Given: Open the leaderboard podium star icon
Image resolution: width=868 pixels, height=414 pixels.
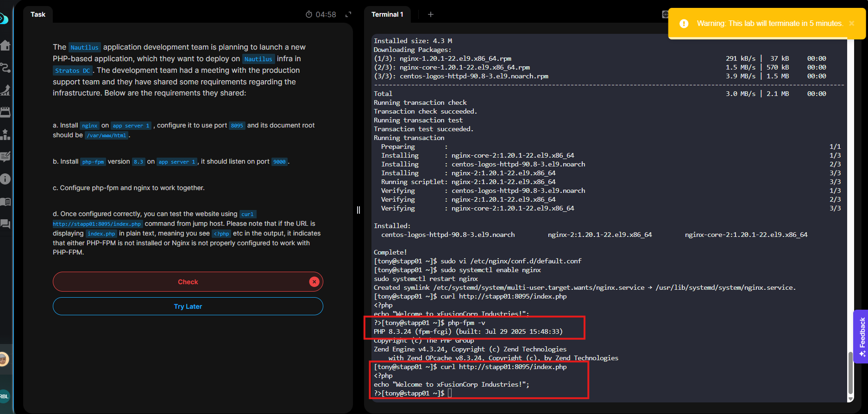Looking at the screenshot, I should [5, 134].
